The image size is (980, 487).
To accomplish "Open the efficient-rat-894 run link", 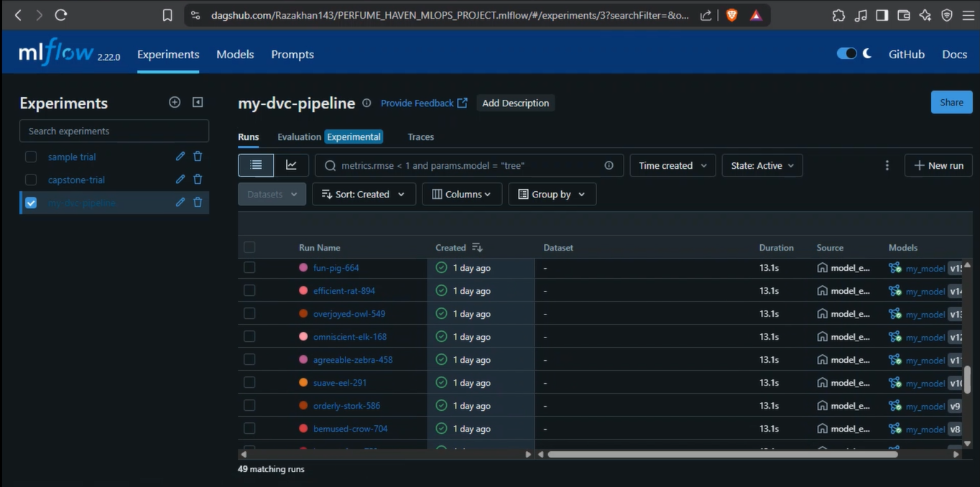I will click(344, 291).
